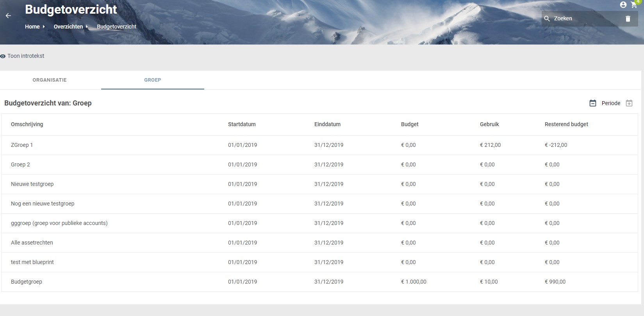Select the Groep 2 row
Image resolution: width=644 pixels, height=316 pixels.
[x=319, y=164]
